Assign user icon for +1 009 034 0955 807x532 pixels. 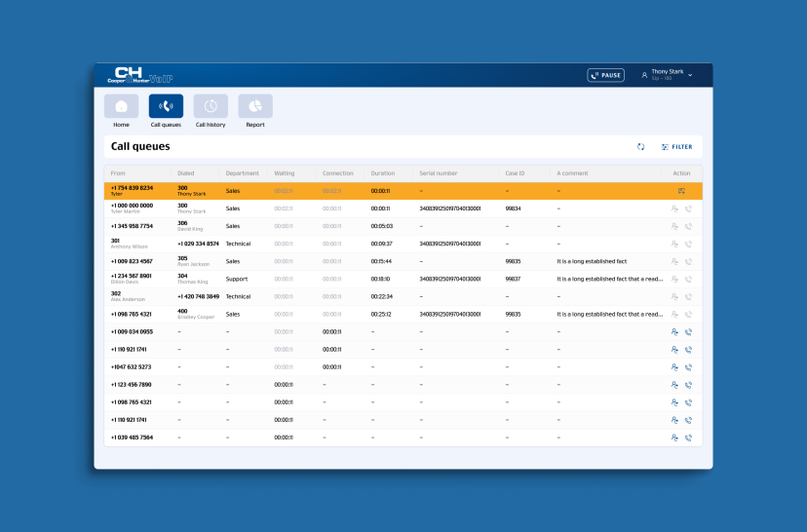click(674, 332)
